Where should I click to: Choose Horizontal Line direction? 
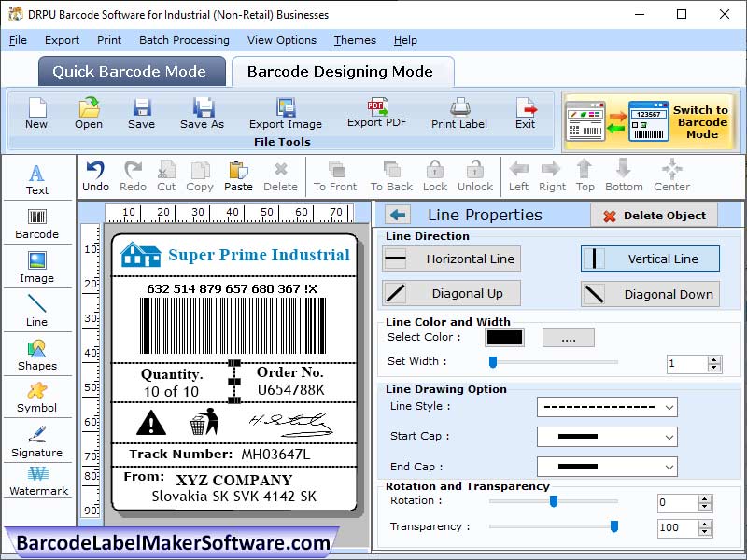451,259
